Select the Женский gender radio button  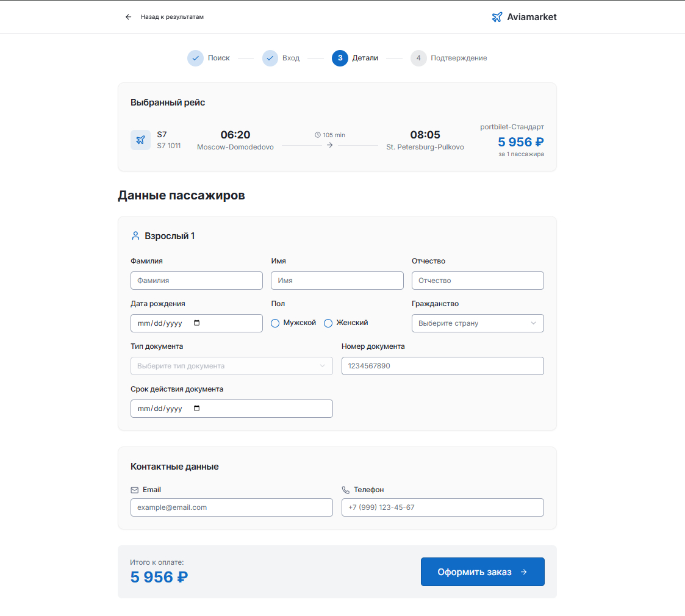coord(328,323)
